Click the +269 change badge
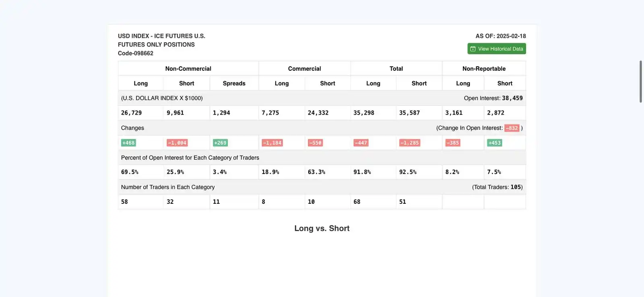This screenshot has height=297, width=644. click(x=220, y=143)
